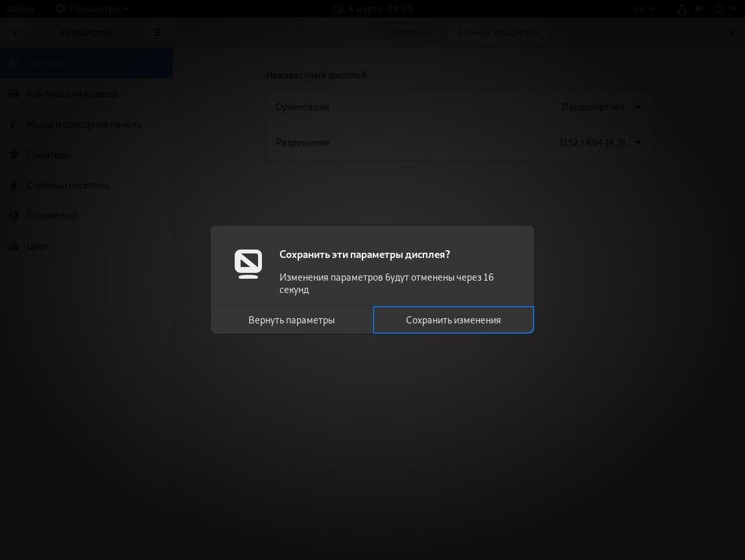The width and height of the screenshot is (745, 560).
Task: Open the Ориентация dropdown
Action: pos(600,106)
